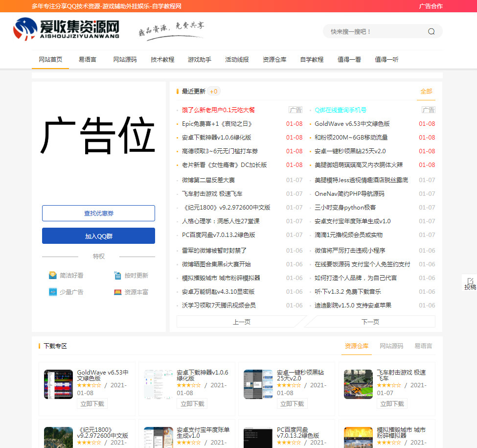Click the search magnifier icon
The width and height of the screenshot is (477, 448).
tap(431, 31)
